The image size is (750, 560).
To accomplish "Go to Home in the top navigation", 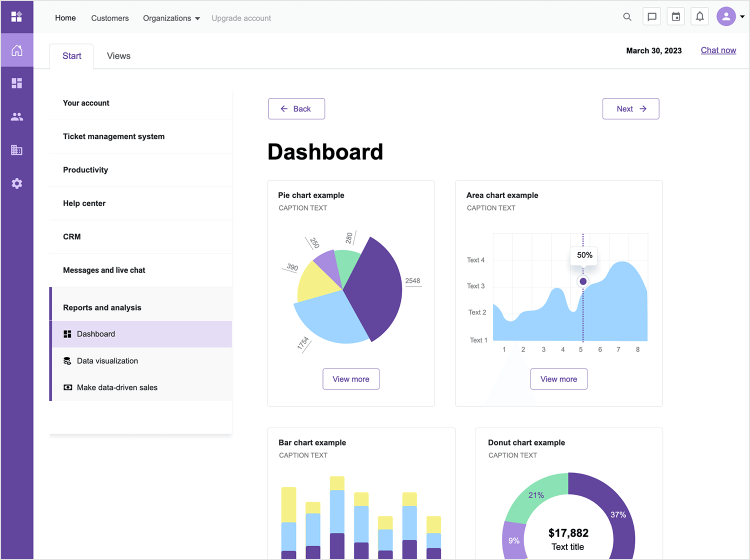I will [65, 18].
